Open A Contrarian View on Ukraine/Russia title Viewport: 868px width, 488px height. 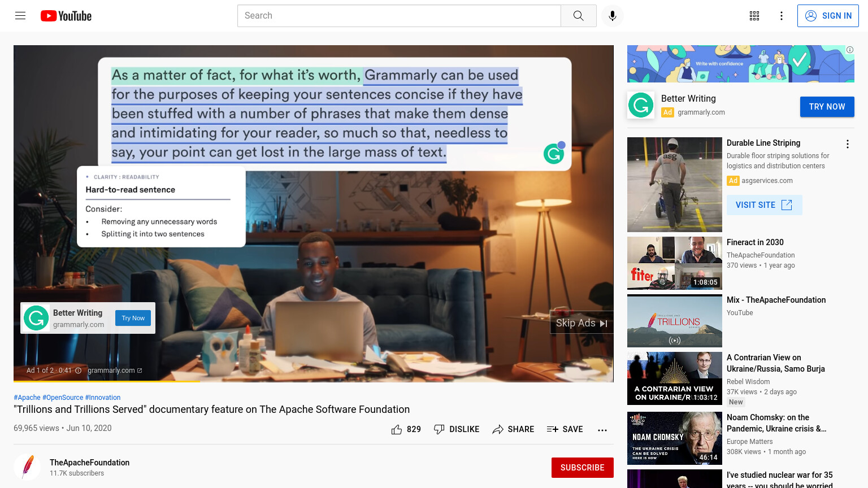click(x=775, y=363)
